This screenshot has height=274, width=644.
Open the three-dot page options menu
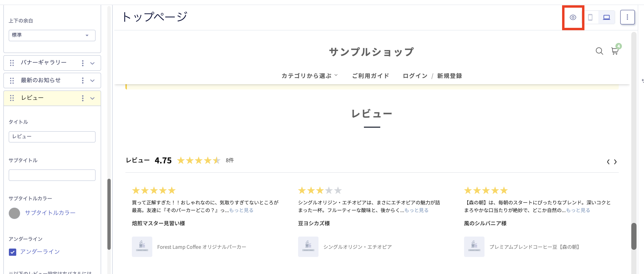click(627, 17)
